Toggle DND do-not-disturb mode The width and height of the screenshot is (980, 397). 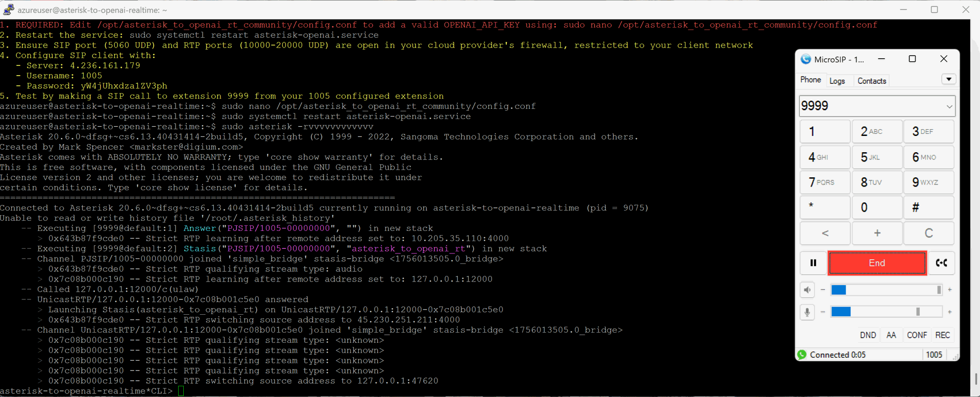pyautogui.click(x=868, y=335)
